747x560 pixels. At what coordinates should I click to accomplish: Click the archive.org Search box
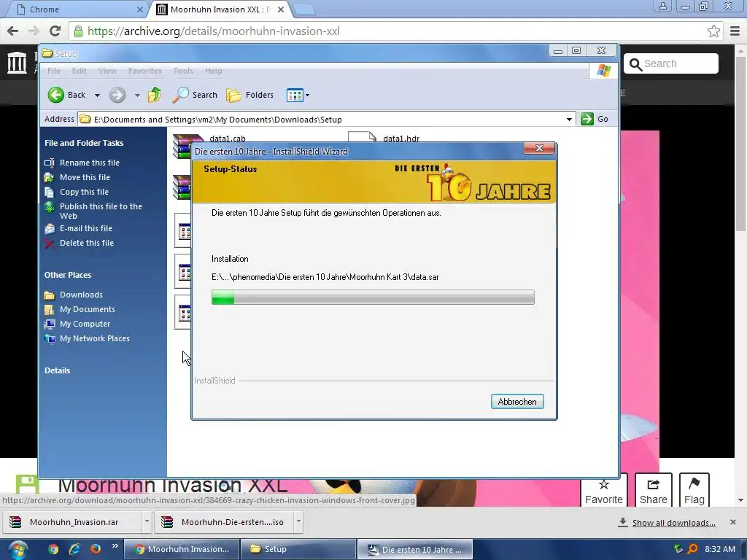tap(671, 63)
